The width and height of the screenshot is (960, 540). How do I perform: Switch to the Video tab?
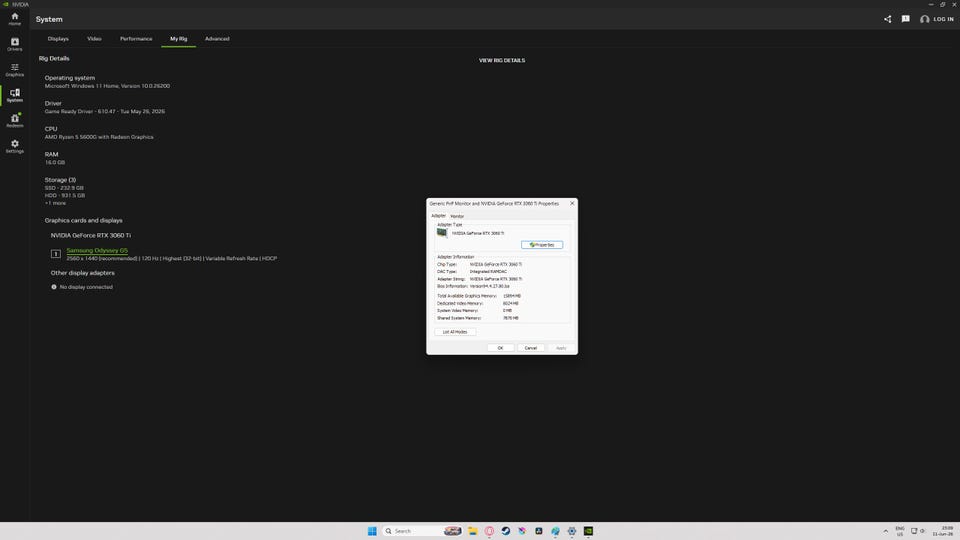point(94,39)
